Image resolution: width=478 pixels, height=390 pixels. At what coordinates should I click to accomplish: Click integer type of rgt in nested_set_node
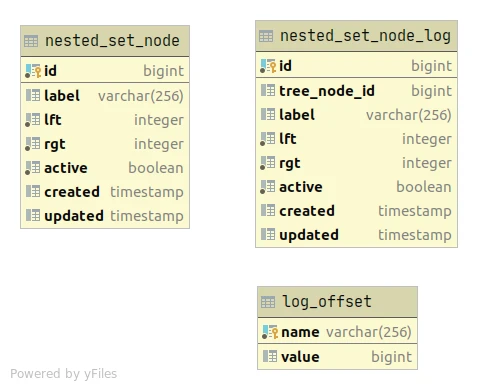(159, 144)
